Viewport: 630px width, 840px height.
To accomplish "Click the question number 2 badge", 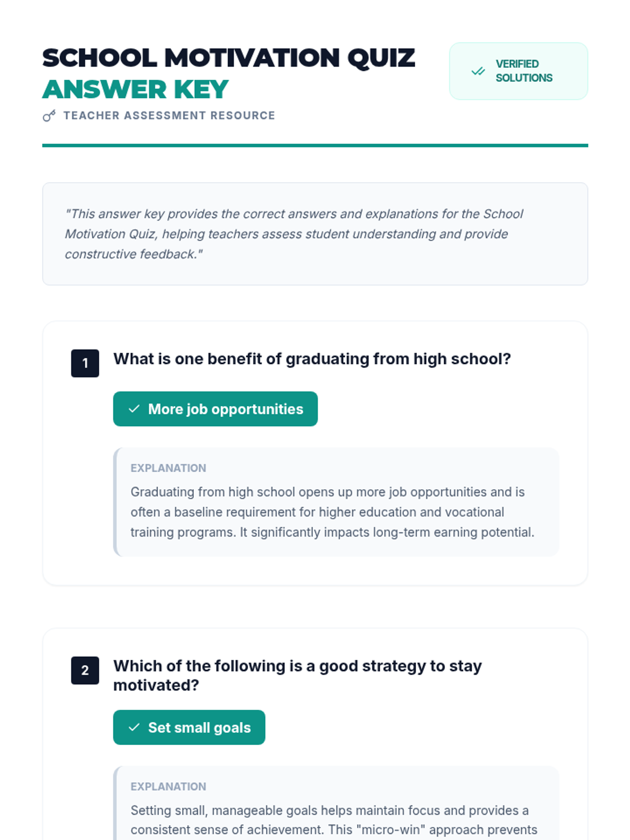I will [85, 670].
